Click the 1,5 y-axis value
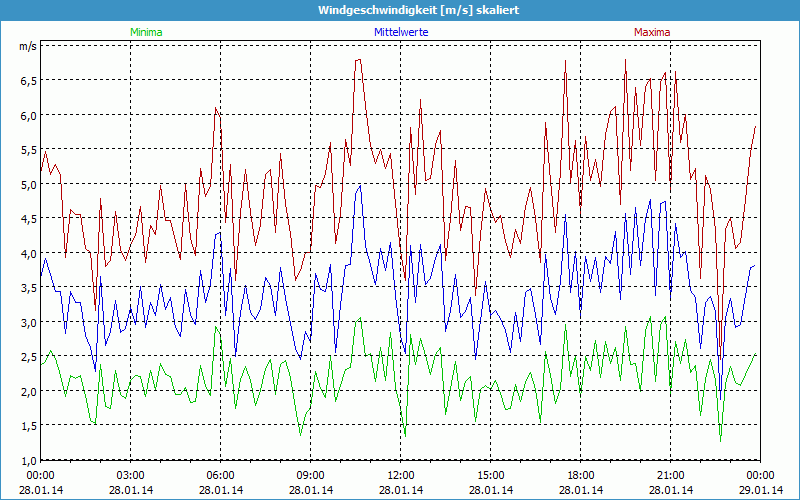 pyautogui.click(x=29, y=427)
